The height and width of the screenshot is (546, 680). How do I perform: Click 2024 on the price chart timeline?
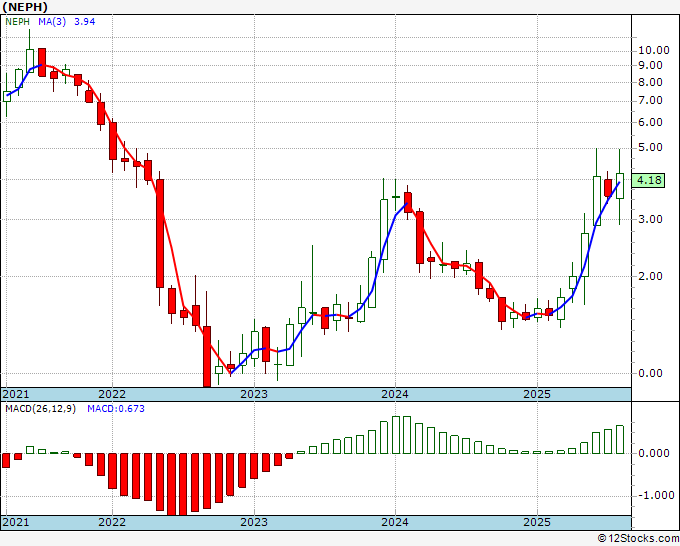tap(395, 394)
